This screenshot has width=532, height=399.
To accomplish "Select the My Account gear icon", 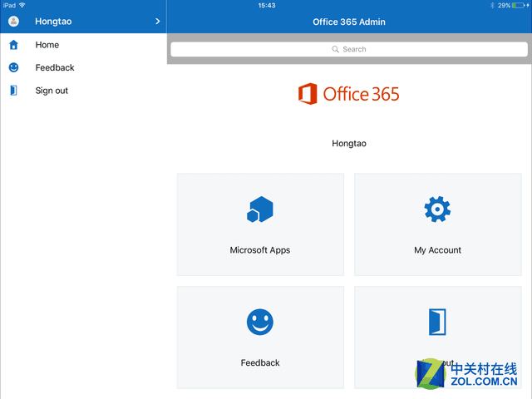I will point(437,209).
